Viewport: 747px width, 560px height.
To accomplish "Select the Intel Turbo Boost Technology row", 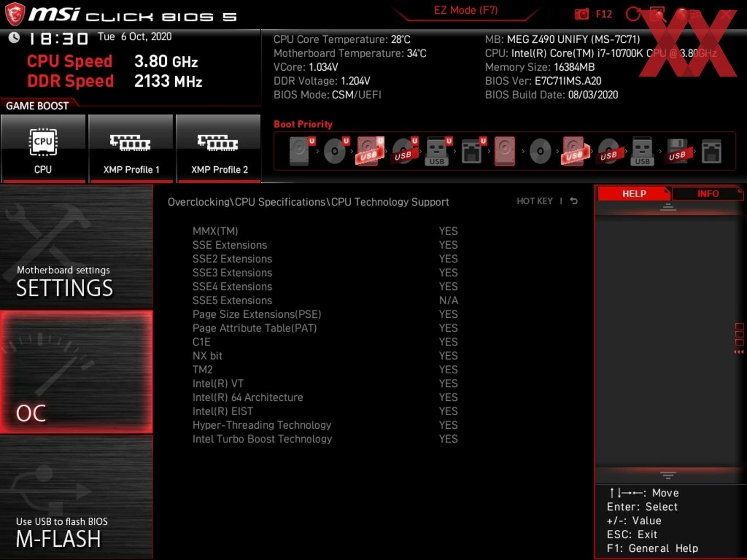I will [x=325, y=439].
